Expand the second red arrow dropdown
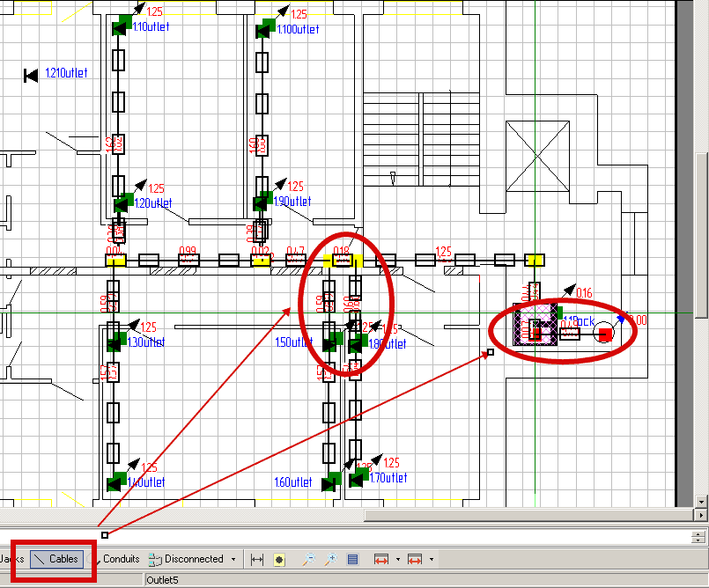This screenshot has width=709, height=588. pyautogui.click(x=431, y=559)
